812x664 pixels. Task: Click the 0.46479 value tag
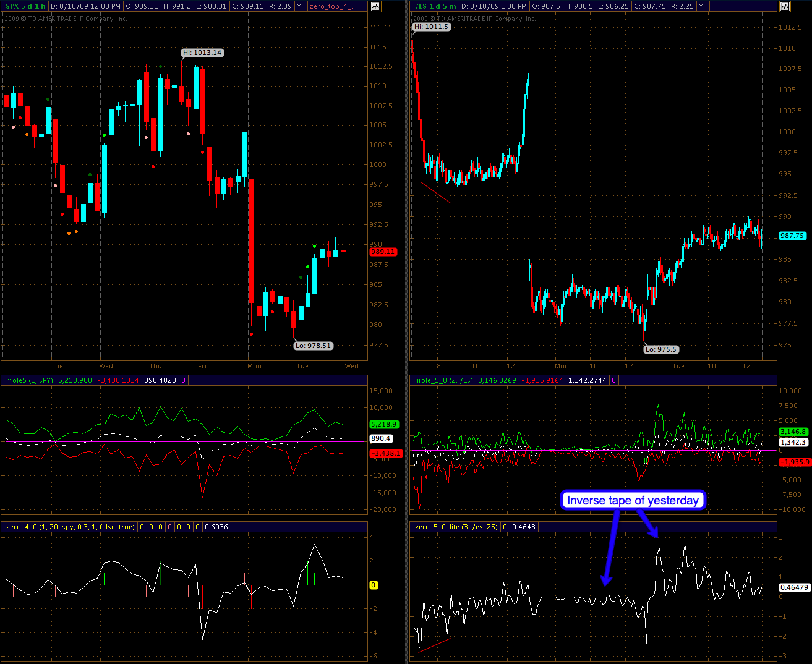(x=794, y=587)
